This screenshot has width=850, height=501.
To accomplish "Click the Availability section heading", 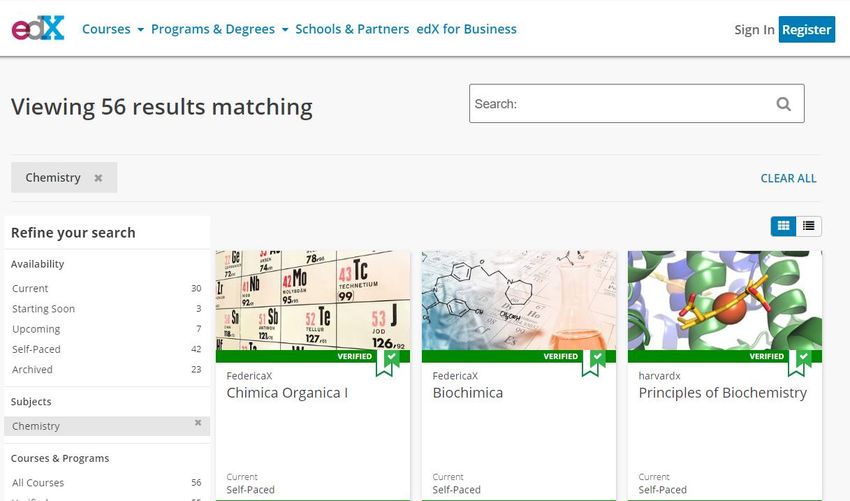I will tap(37, 264).
